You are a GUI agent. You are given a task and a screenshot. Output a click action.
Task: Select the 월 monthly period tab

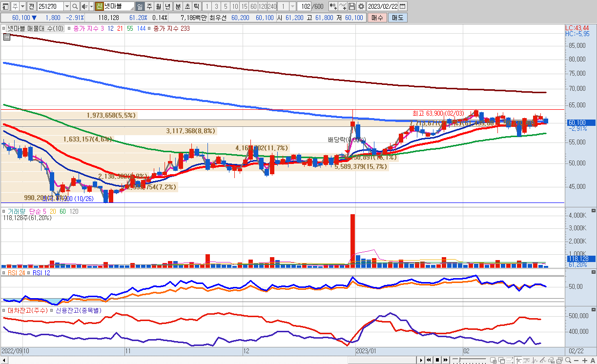[158, 6]
